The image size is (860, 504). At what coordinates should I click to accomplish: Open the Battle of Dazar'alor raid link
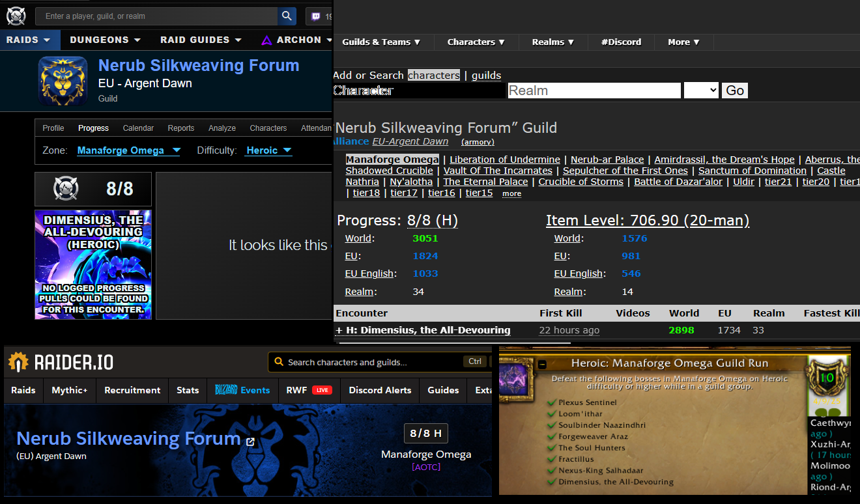(x=678, y=182)
